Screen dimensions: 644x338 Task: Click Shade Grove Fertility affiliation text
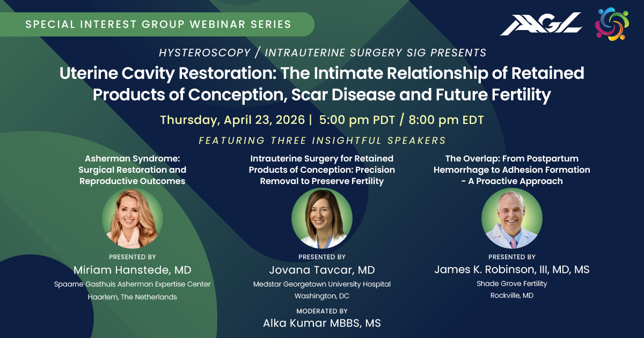point(511,283)
